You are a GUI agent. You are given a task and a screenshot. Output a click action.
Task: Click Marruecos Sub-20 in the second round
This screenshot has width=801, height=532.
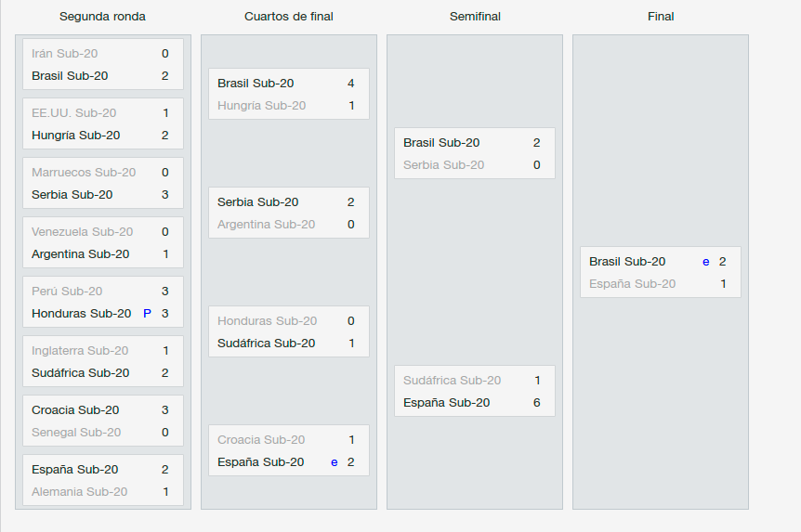[84, 173]
